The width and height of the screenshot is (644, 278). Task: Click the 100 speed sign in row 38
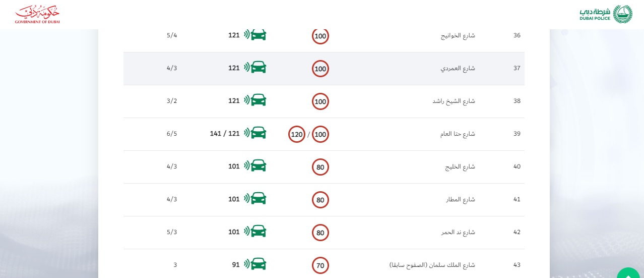point(320,101)
